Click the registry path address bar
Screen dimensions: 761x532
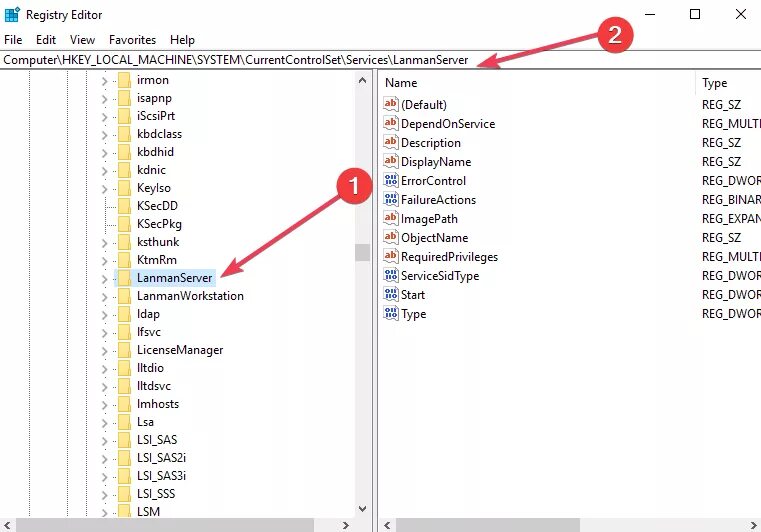[x=380, y=60]
